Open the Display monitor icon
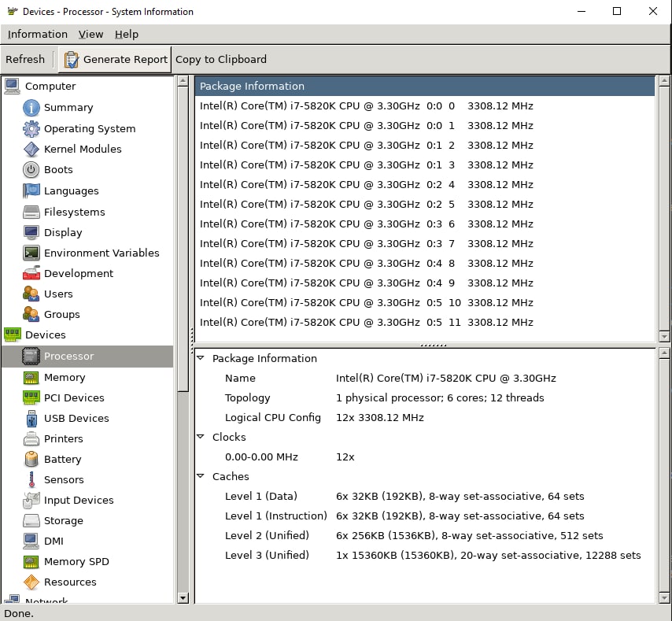This screenshot has height=621, width=672. tap(31, 232)
